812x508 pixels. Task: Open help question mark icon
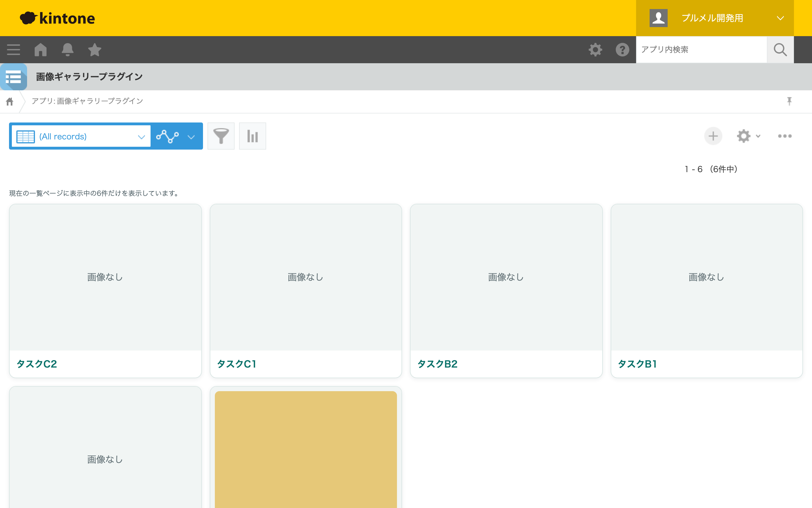tap(623, 50)
